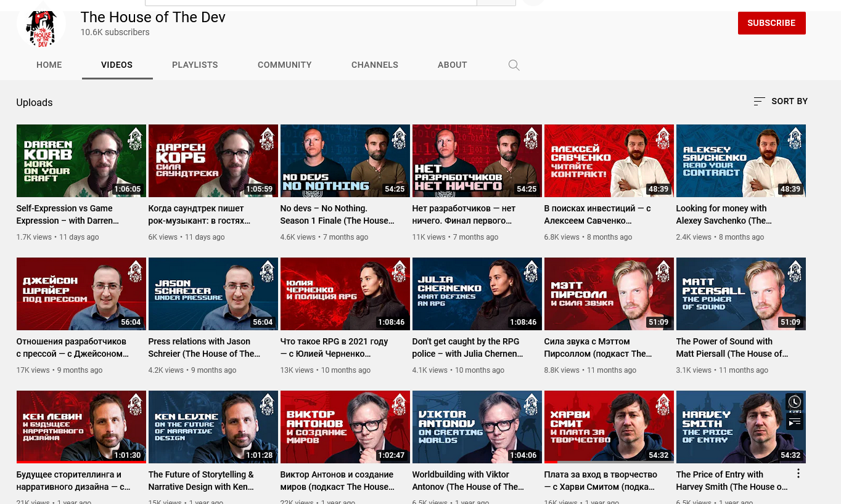Switch to the Home tab
Screen dimensions: 841x504
point(49,65)
